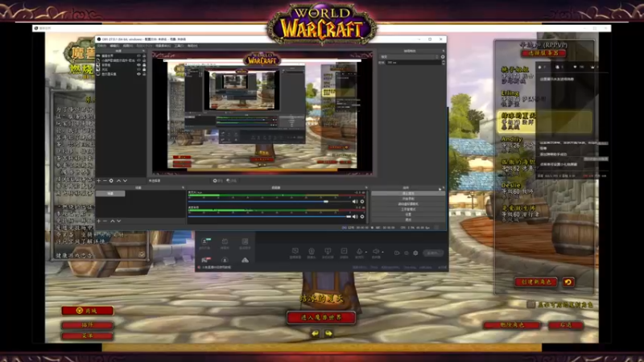
Task: Open the Scene Collection menu in OBS
Action: [x=163, y=46]
